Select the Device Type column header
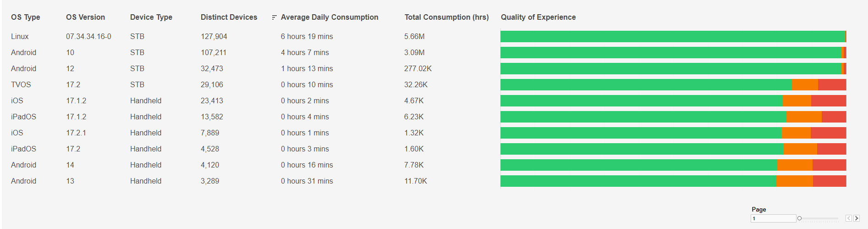The width and height of the screenshot is (868, 229). pos(151,17)
